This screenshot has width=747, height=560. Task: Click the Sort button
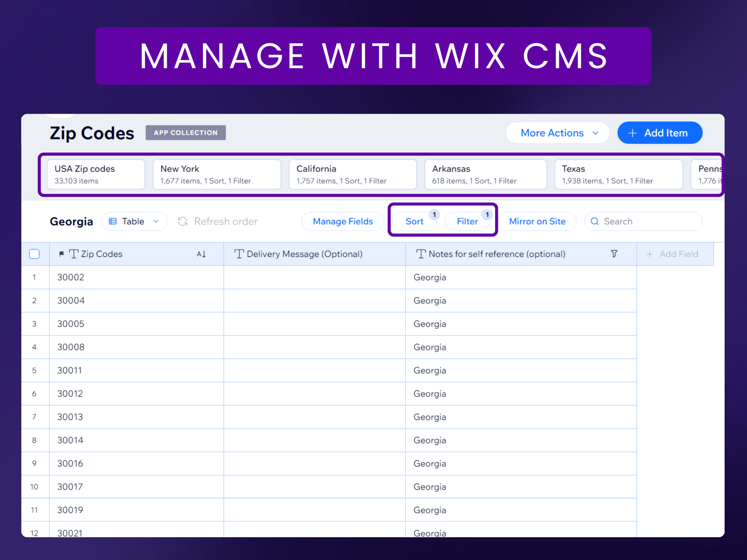[414, 222]
